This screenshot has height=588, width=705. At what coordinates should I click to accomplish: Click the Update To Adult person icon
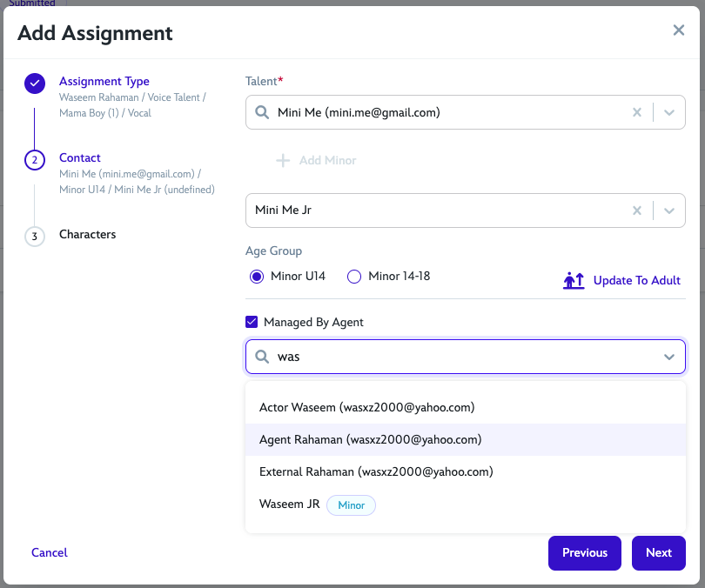(x=574, y=280)
